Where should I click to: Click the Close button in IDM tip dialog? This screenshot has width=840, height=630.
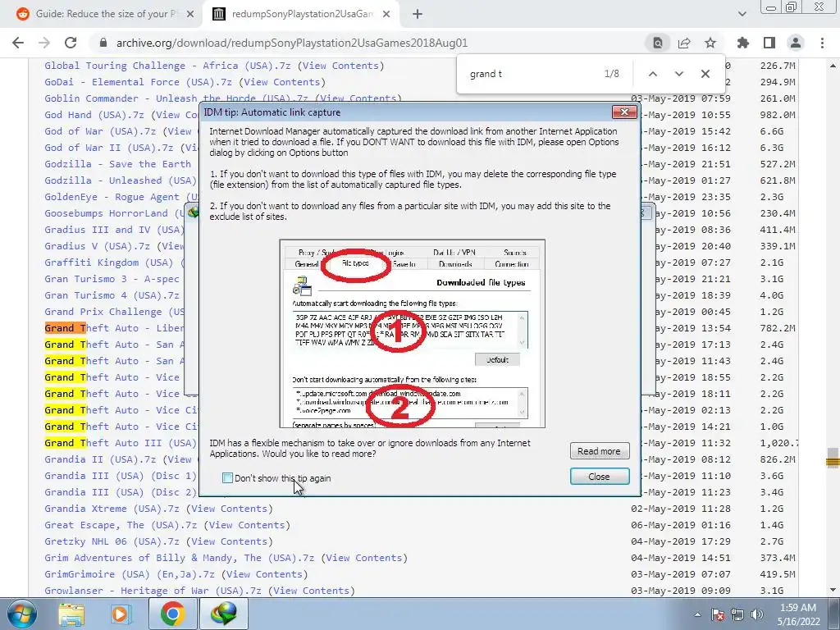click(599, 477)
